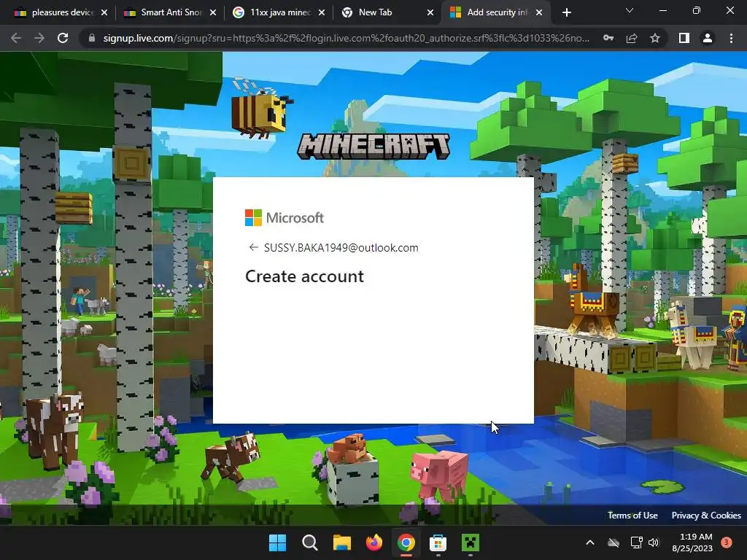Open Windows Search from the taskbar

(309, 542)
